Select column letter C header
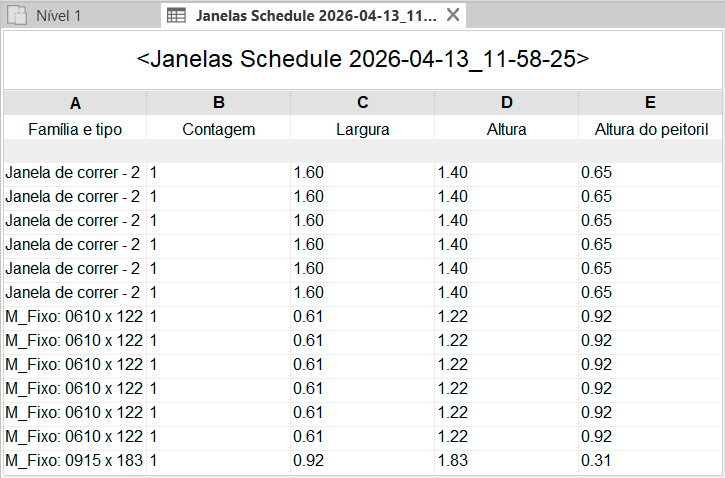The height and width of the screenshot is (478, 725). [x=363, y=103]
